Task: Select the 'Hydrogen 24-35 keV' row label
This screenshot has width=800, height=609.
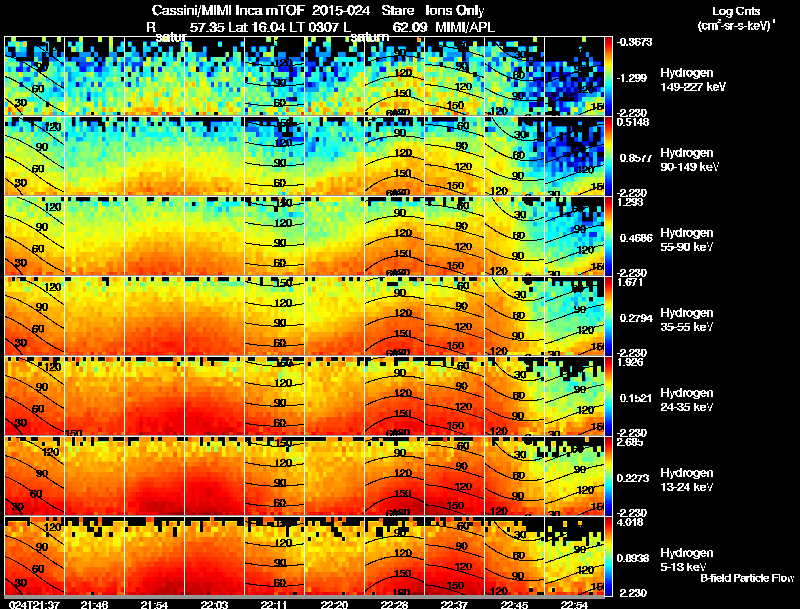Action: click(x=687, y=400)
